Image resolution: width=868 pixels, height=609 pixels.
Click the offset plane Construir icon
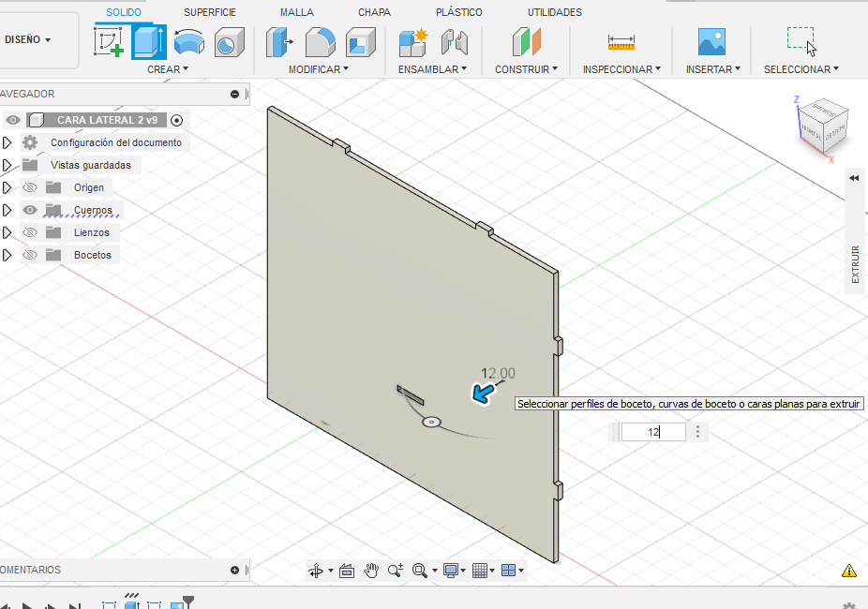(x=526, y=42)
